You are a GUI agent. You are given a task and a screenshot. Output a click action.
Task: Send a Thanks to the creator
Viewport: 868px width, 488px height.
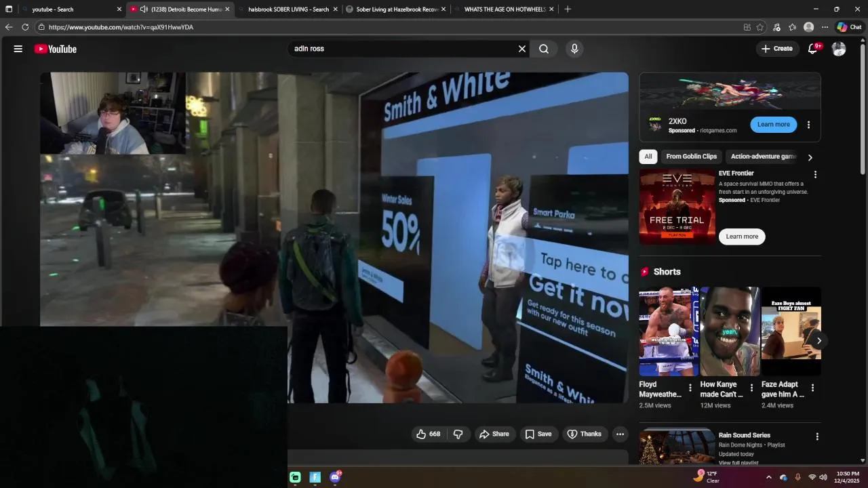[x=585, y=434]
